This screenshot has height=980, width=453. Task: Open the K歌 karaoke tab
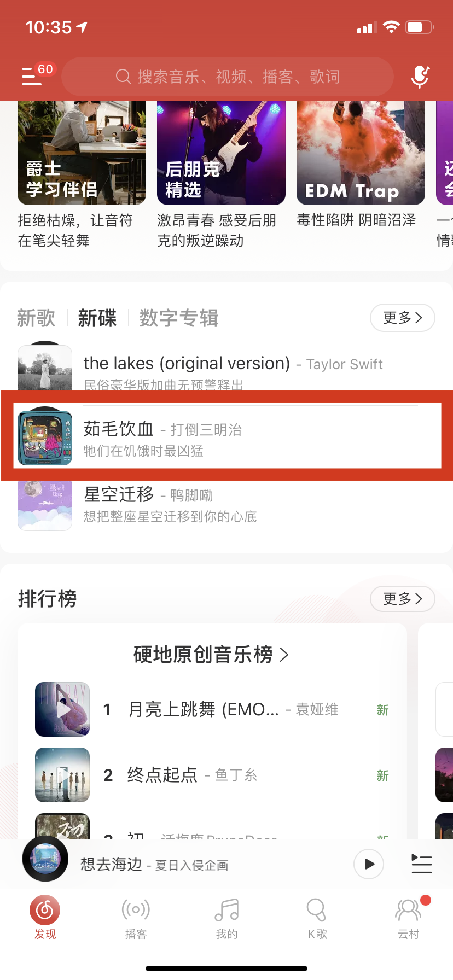[317, 918]
